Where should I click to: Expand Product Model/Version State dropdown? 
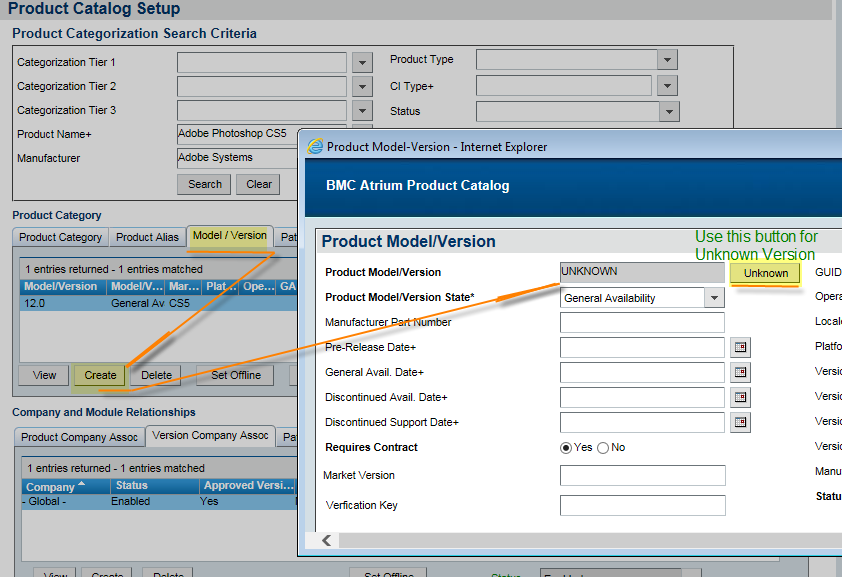(713, 298)
